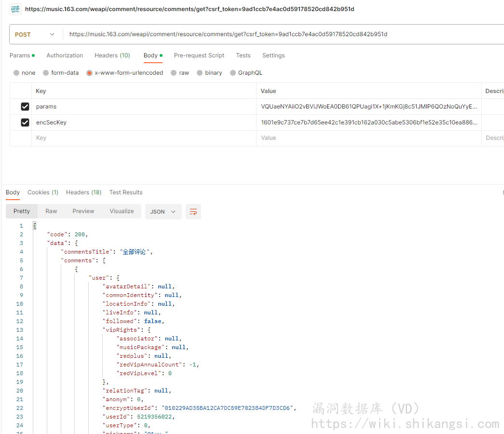
Task: Open the POST method dropdown
Action: tap(35, 35)
